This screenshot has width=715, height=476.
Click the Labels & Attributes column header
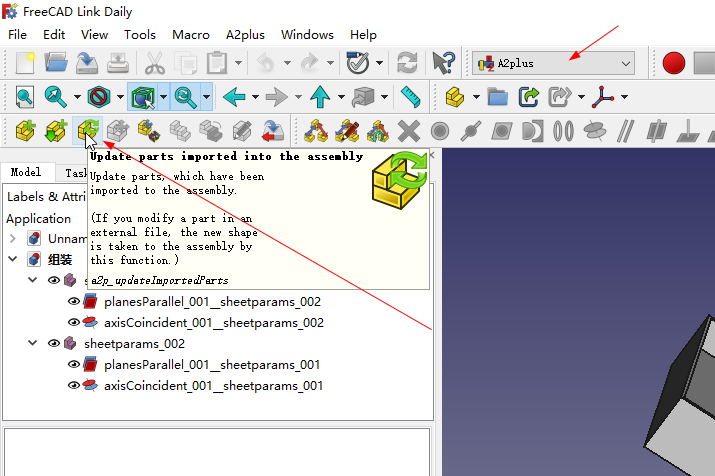pos(46,197)
